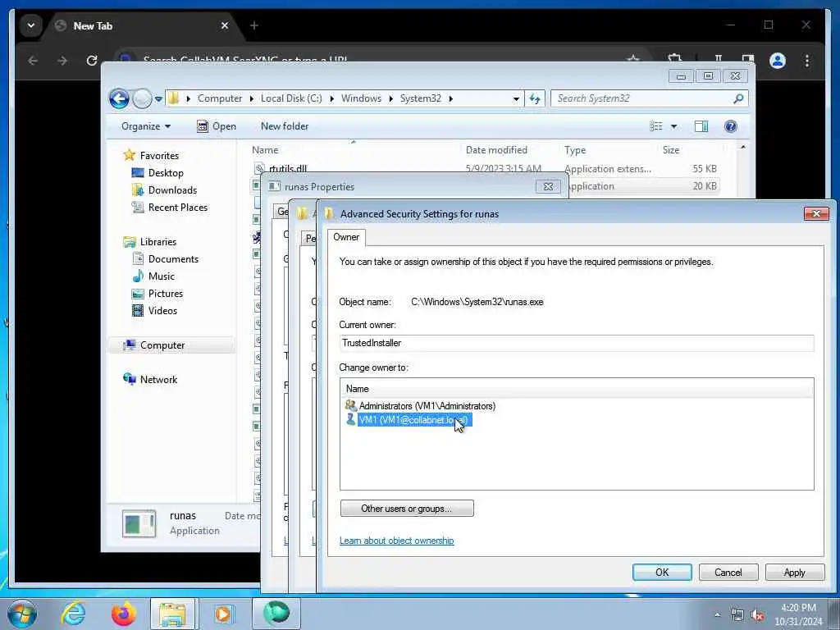
Task: Select Desktop in the navigation pane
Action: click(x=166, y=172)
